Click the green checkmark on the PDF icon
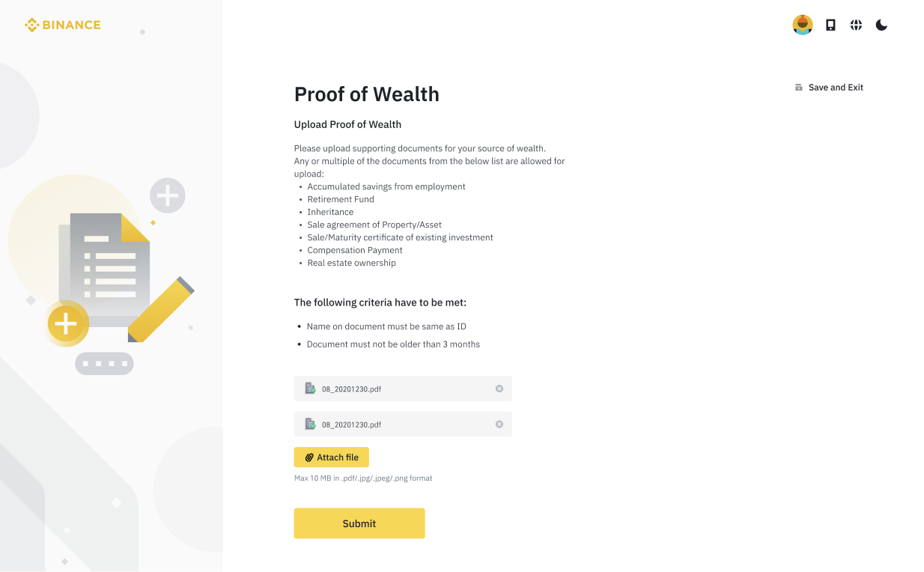The height and width of the screenshot is (572, 924). [x=313, y=391]
